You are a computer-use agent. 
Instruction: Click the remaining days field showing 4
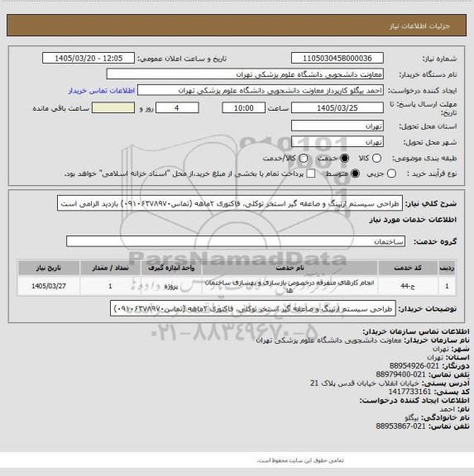pos(177,107)
